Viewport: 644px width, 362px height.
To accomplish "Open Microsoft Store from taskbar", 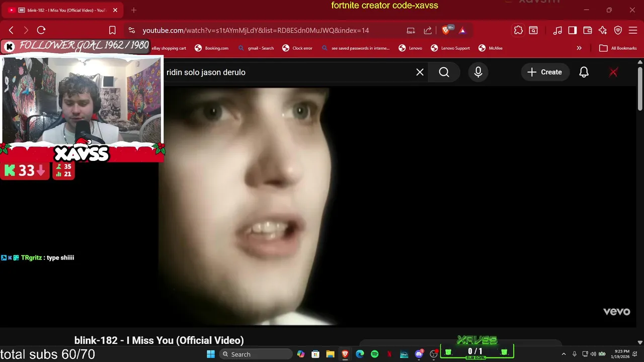I will 315,354.
